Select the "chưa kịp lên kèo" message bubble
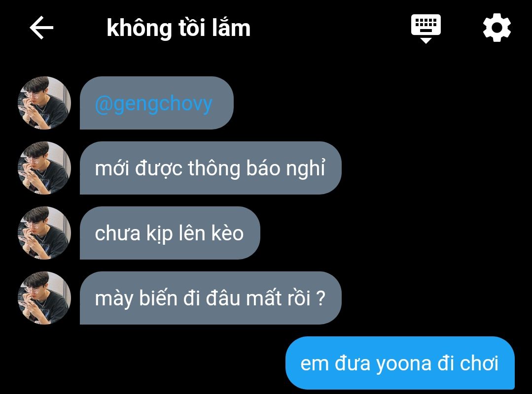Screen dimensions: 532x394 point(170,233)
